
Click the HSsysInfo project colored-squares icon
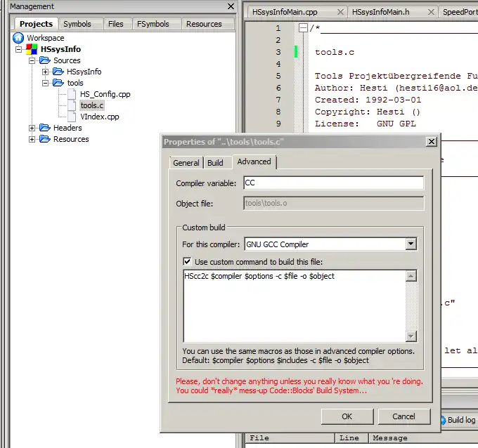pos(32,49)
